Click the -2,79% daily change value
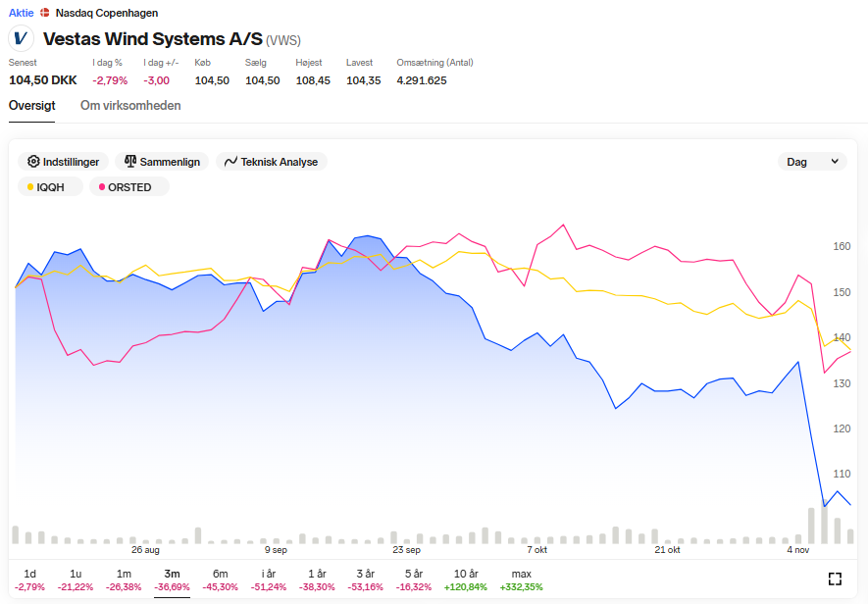This screenshot has height=604, width=868. tap(110, 80)
